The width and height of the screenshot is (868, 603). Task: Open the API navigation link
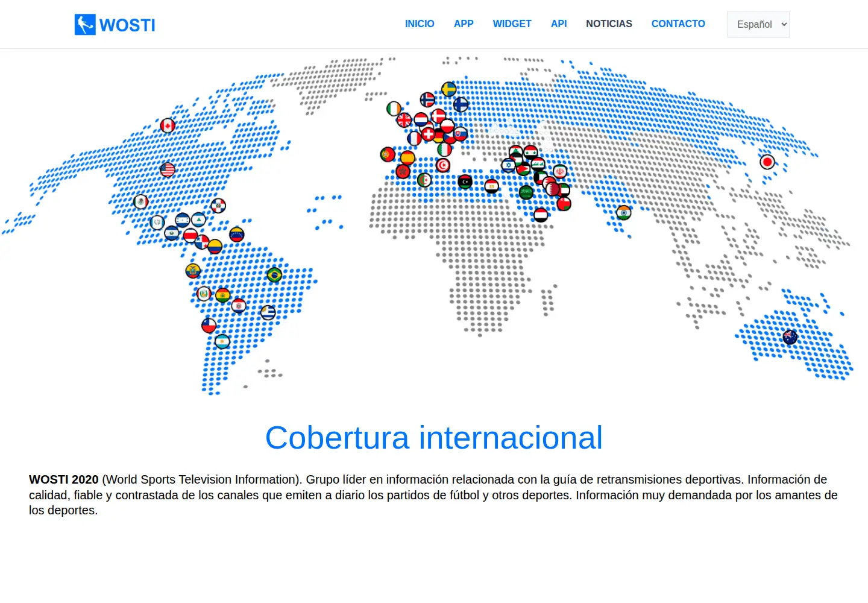[559, 24]
